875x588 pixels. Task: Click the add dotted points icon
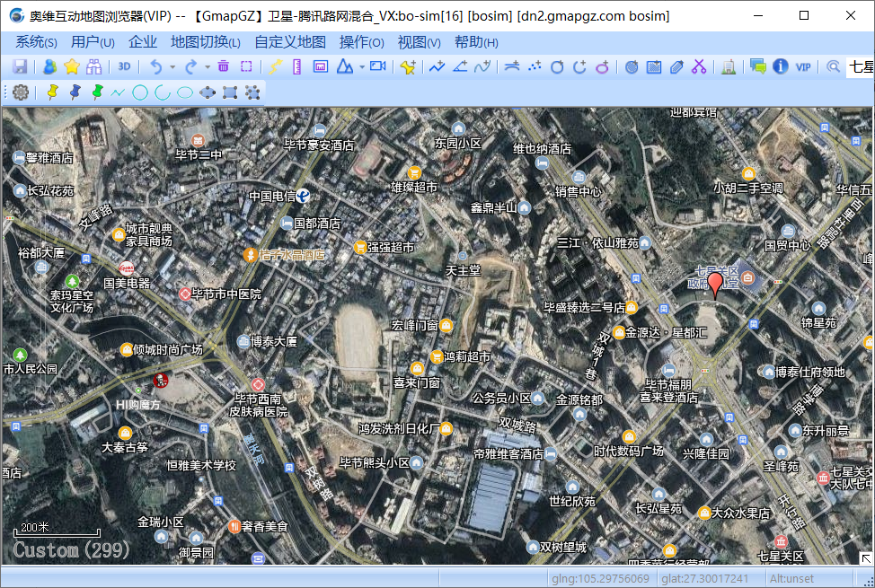pos(535,67)
